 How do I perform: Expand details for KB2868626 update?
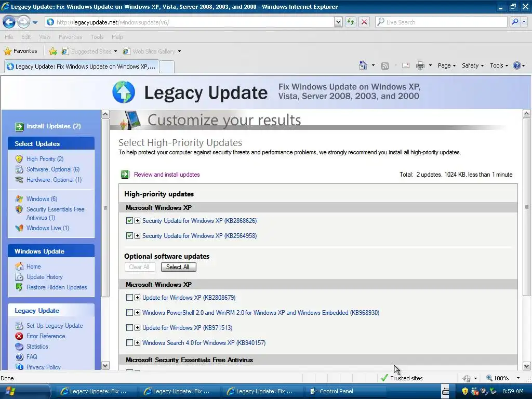coord(137,220)
